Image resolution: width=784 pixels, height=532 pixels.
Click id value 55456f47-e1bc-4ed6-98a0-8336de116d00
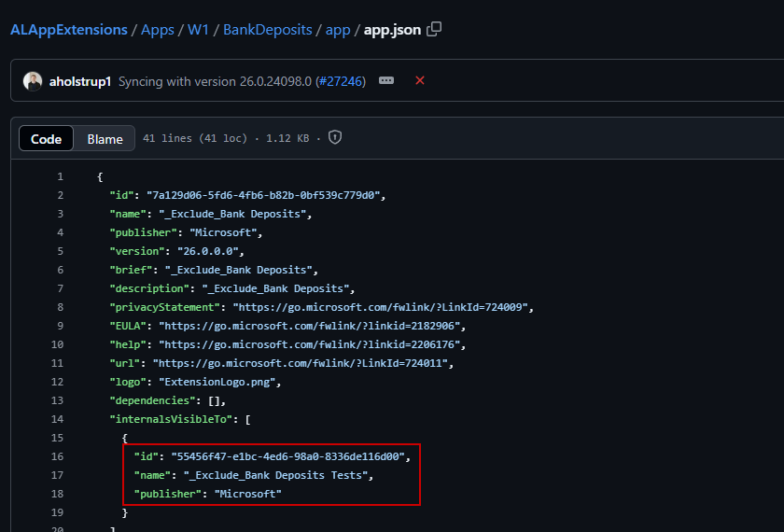tap(287, 456)
